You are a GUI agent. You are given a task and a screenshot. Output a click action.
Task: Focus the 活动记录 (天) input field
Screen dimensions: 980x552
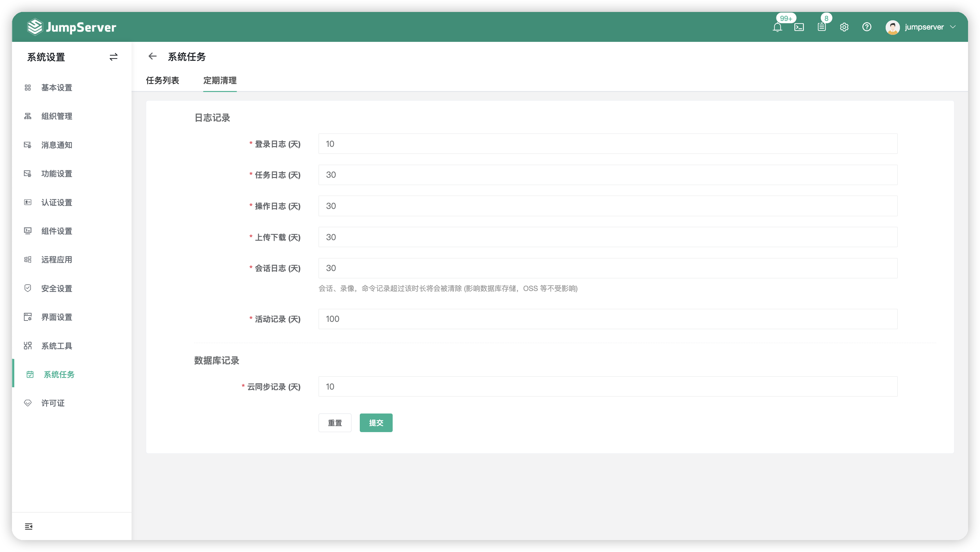(x=608, y=319)
